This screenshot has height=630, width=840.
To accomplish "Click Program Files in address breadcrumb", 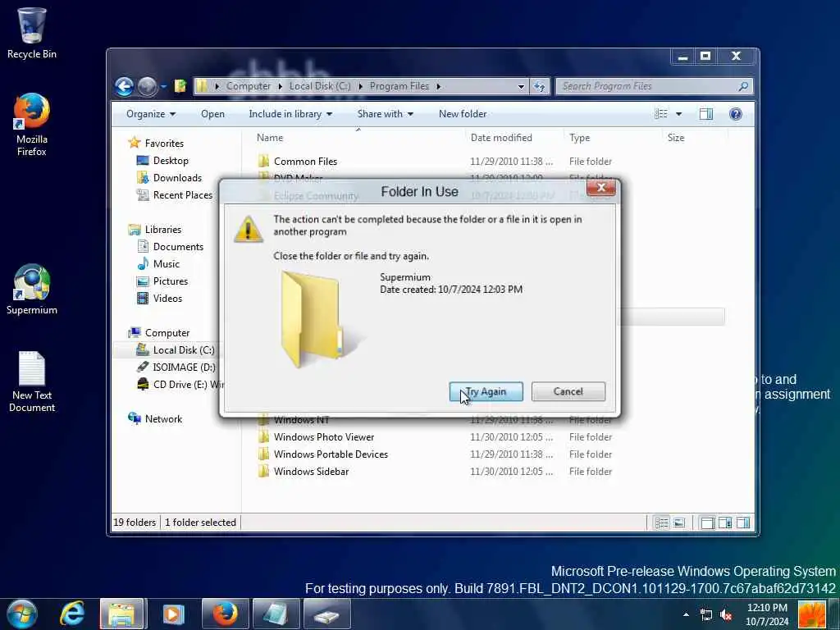I will pos(399,86).
